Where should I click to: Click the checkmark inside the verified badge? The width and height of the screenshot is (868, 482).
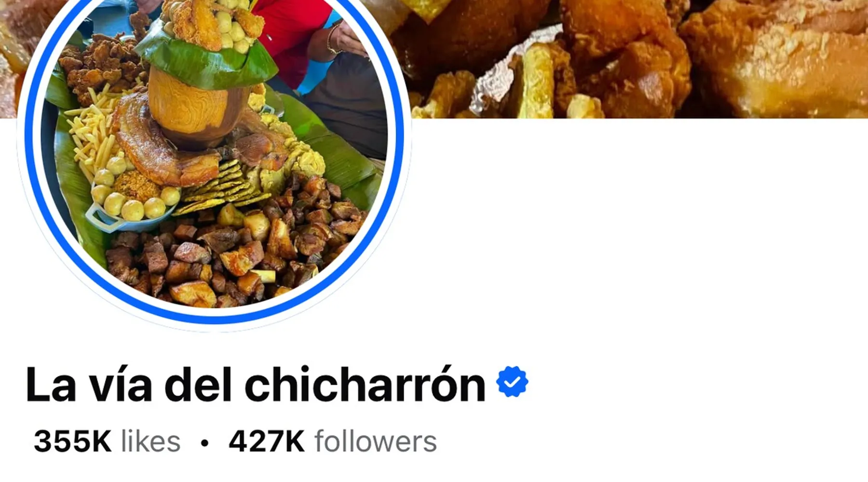coord(512,382)
